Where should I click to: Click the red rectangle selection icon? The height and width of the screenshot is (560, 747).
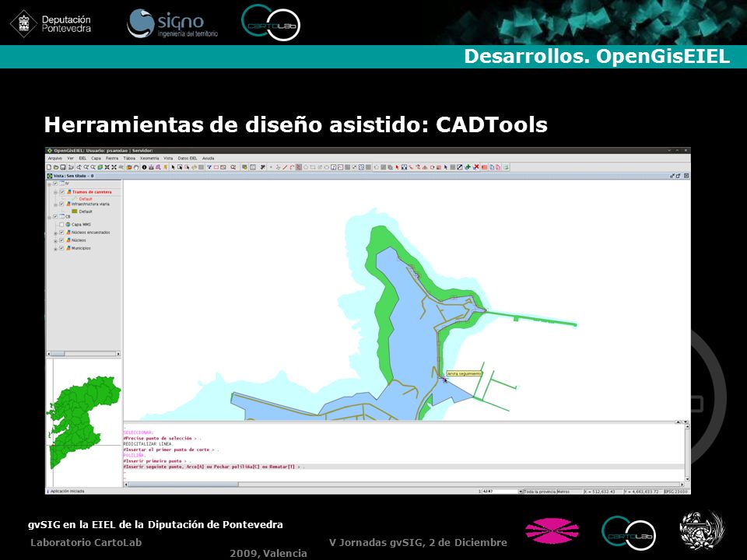coord(216,167)
